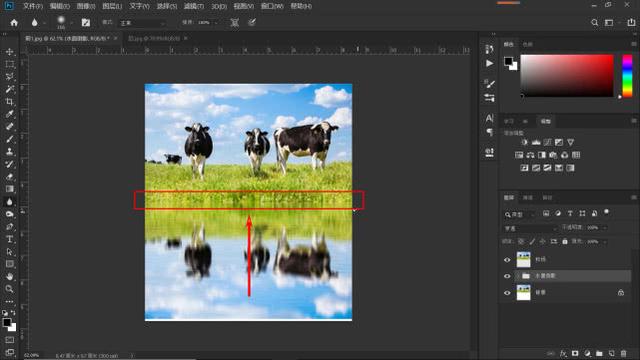The width and height of the screenshot is (640, 360).
Task: Select the Eyedropper tool
Action: pyautogui.click(x=9, y=114)
